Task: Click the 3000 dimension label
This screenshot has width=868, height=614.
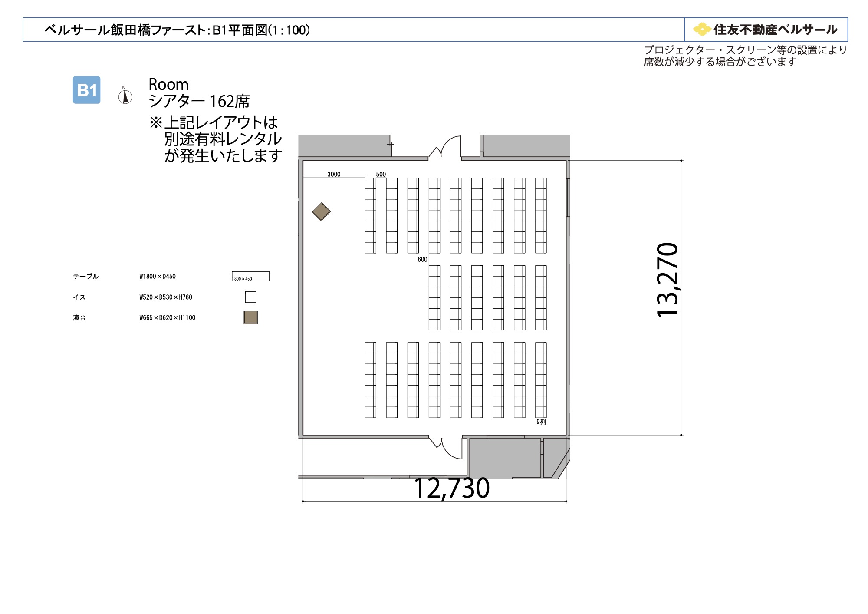Action: (x=334, y=174)
